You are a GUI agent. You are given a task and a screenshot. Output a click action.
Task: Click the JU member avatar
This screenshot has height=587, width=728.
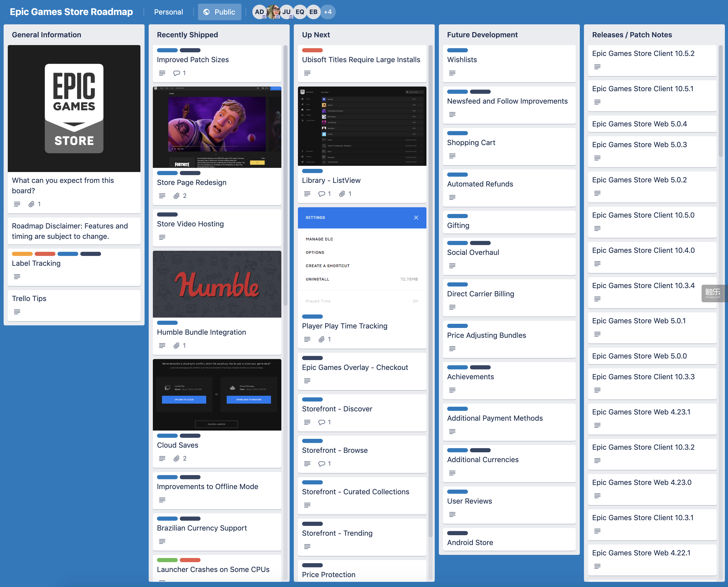286,12
